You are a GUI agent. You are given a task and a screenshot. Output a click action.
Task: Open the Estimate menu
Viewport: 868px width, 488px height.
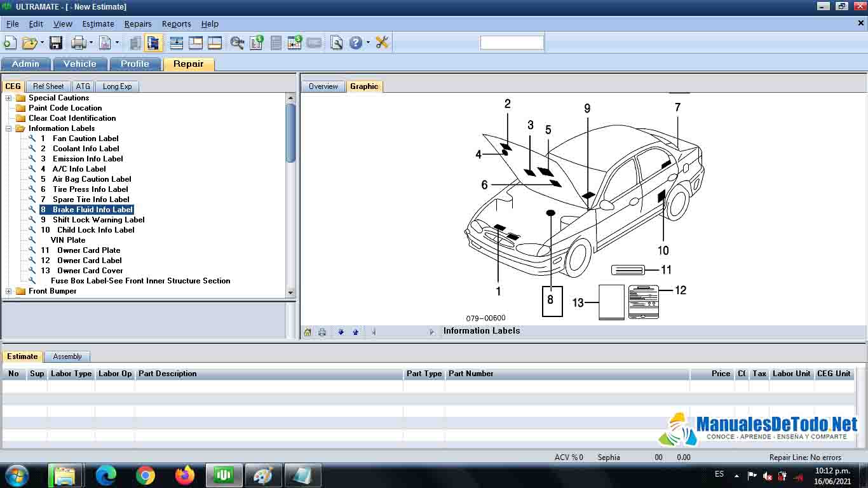[98, 24]
